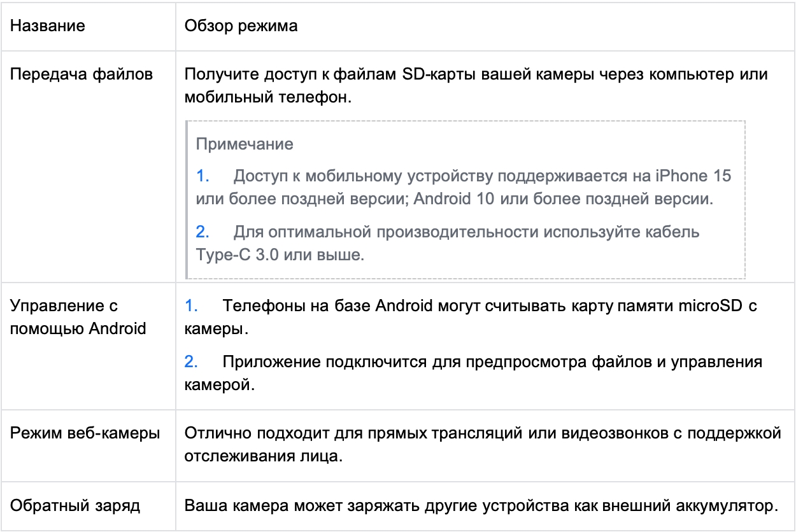Click blue number 2 in the Примечание box
This screenshot has width=796, height=532.
pos(202,232)
